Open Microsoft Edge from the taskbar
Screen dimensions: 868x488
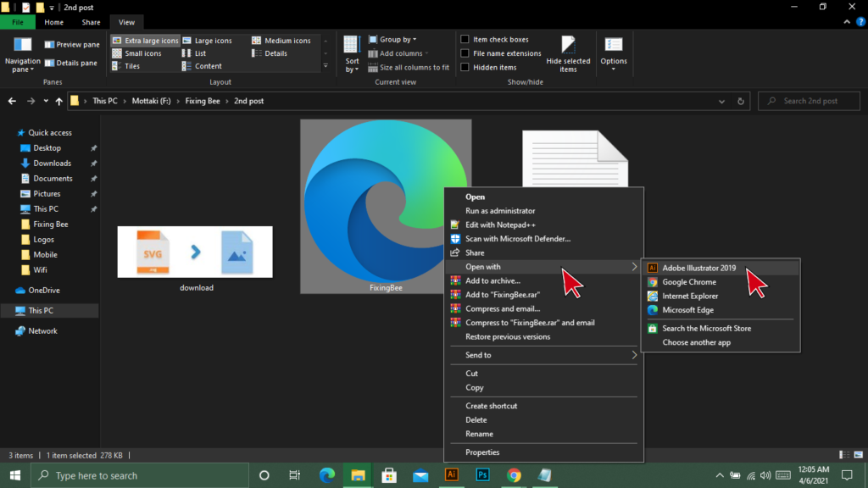327,474
